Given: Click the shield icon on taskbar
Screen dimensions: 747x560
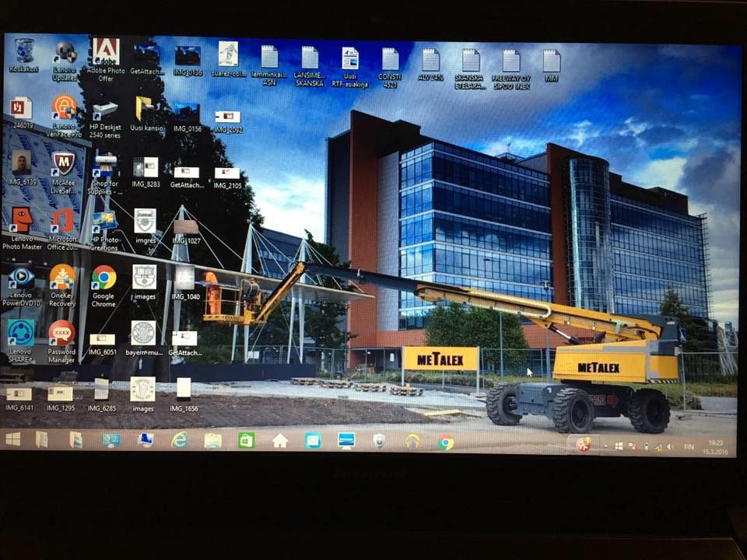Looking at the screenshot, I should [379, 441].
